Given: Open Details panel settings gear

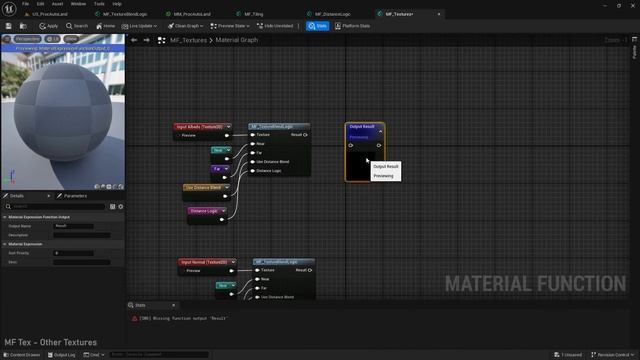Looking at the screenshot, I should 121,207.
